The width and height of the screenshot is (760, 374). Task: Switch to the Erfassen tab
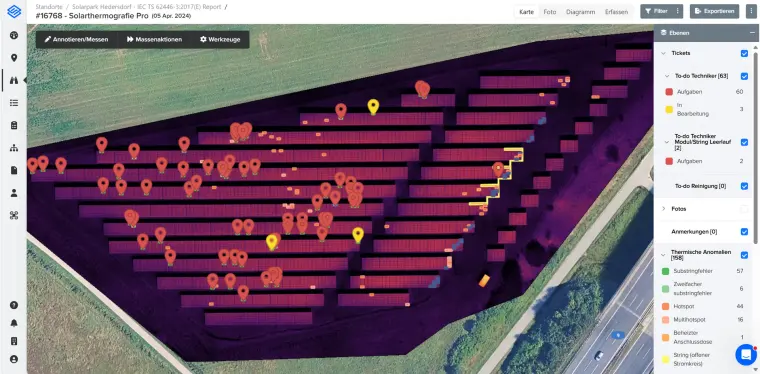617,12
